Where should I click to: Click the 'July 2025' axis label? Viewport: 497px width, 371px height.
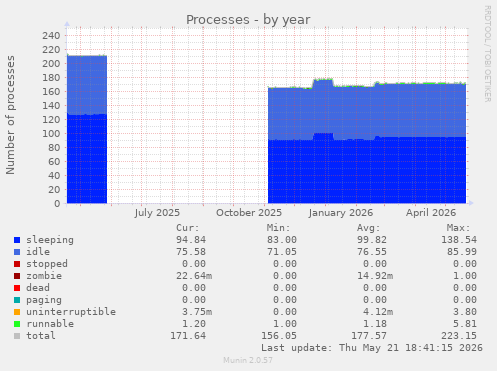157,213
